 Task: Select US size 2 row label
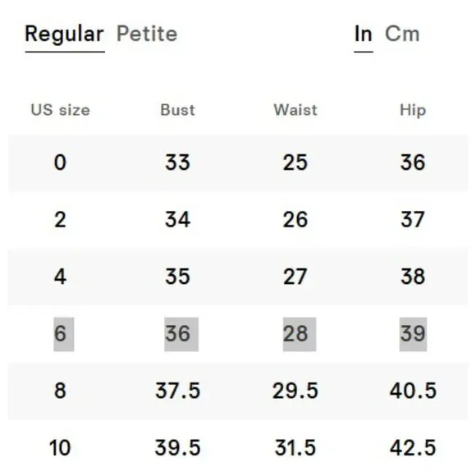(60, 219)
